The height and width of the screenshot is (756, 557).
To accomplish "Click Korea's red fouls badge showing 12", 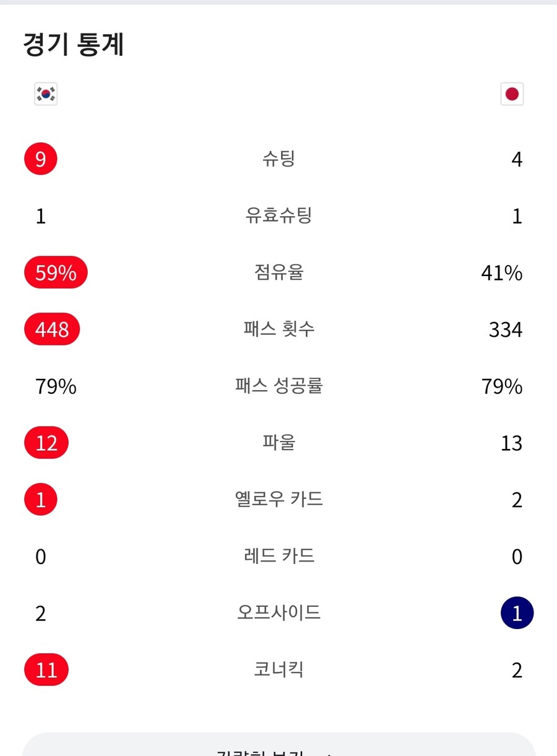I will tap(46, 443).
